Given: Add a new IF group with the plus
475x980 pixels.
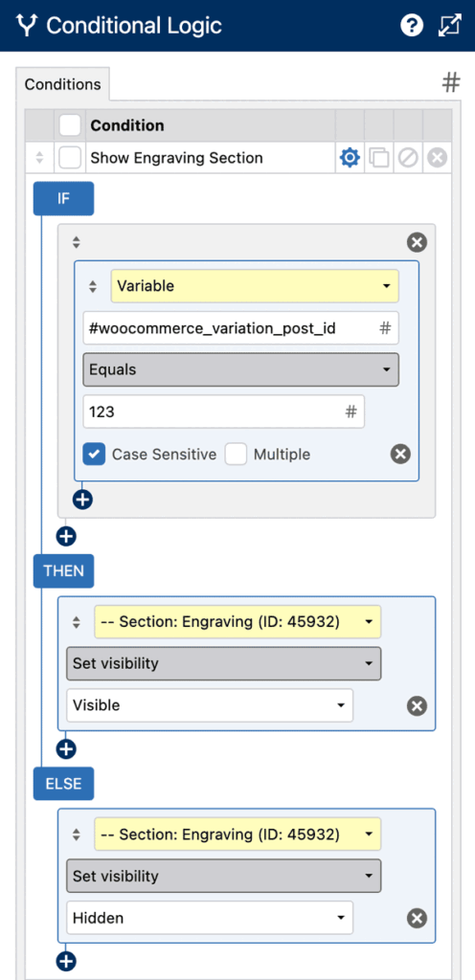Looking at the screenshot, I should pos(66,536).
